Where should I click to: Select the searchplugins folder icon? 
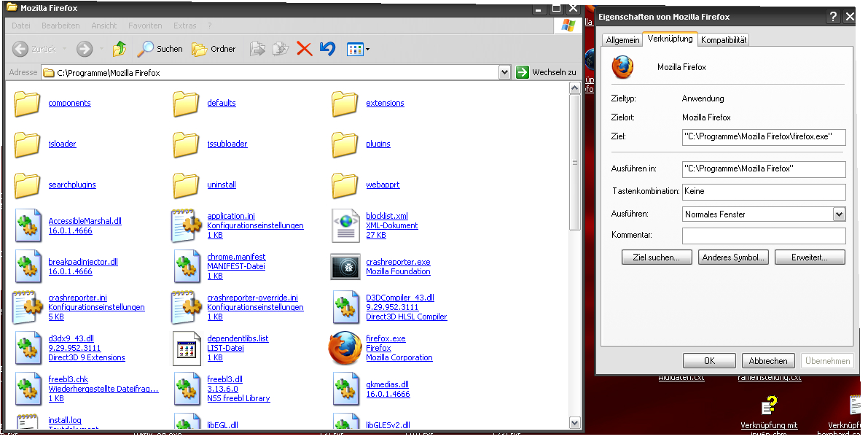click(26, 185)
